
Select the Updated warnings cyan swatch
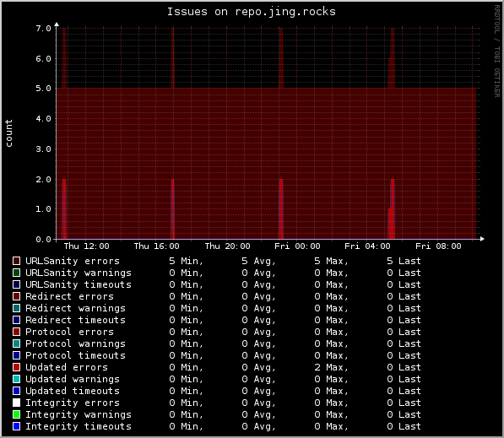[x=16, y=379]
